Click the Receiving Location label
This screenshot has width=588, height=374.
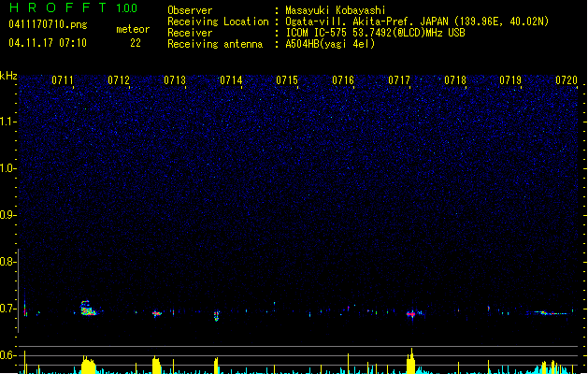tap(218, 22)
